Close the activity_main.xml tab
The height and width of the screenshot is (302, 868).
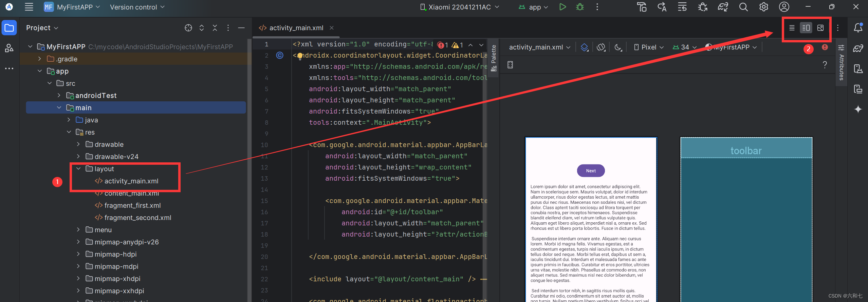332,28
